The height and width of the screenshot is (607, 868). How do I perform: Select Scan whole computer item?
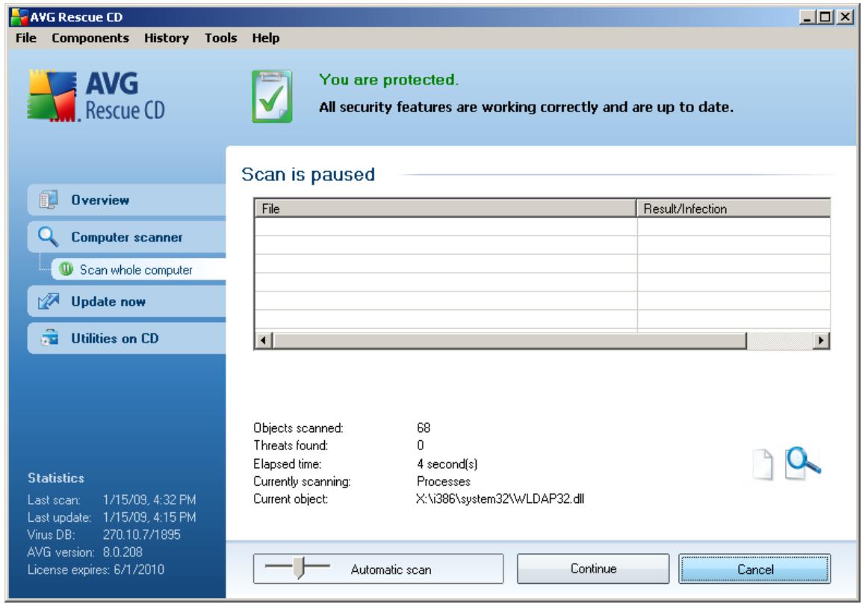click(x=138, y=270)
